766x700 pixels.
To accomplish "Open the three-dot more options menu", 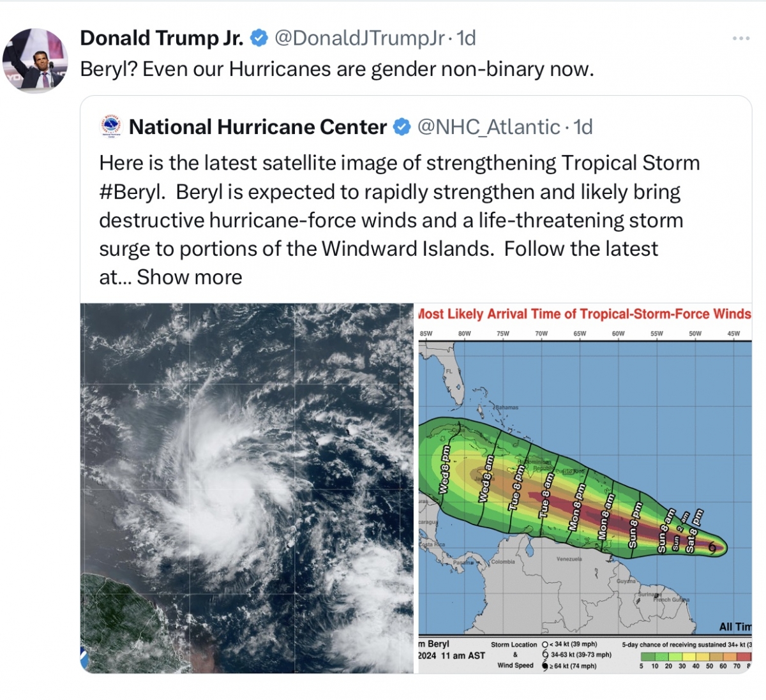I will (741, 38).
